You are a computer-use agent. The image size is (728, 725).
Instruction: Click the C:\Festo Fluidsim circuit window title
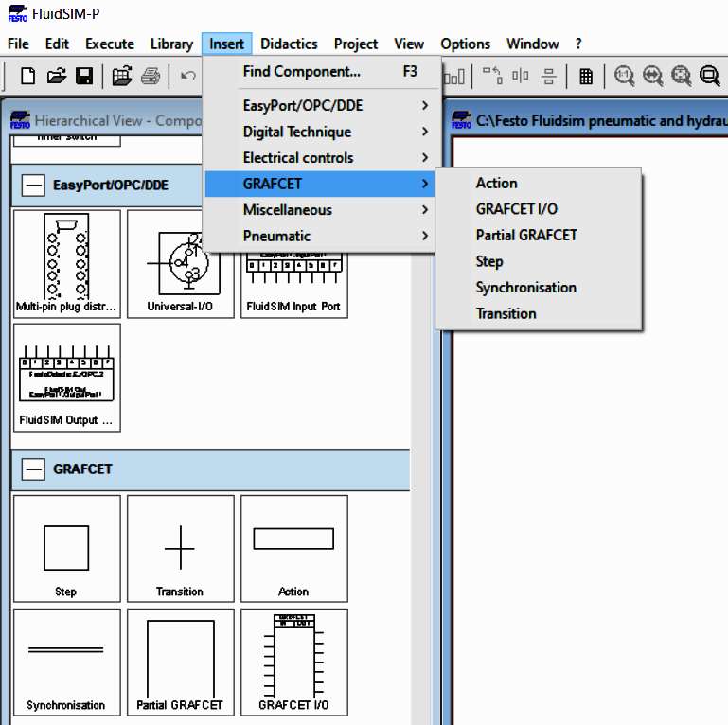point(587,121)
